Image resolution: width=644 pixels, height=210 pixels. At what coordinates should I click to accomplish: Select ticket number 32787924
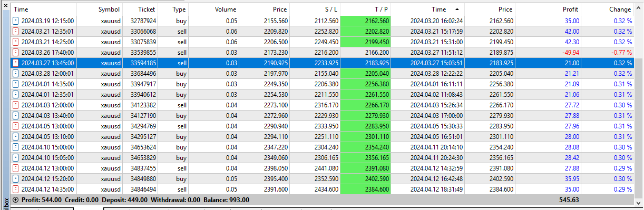[x=143, y=21]
